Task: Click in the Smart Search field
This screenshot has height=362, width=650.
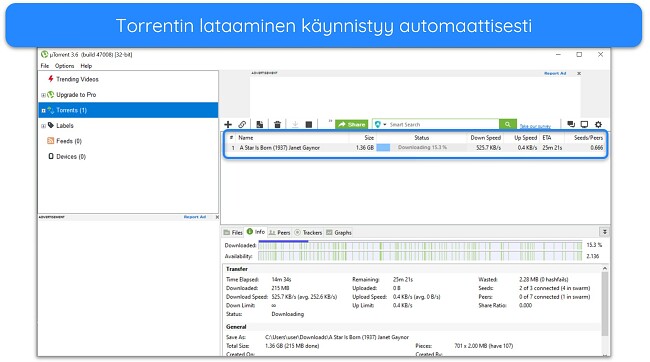Action: (x=443, y=124)
